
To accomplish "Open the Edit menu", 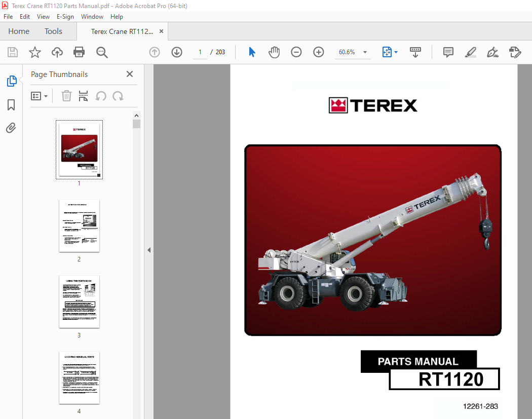I will click(x=25, y=17).
